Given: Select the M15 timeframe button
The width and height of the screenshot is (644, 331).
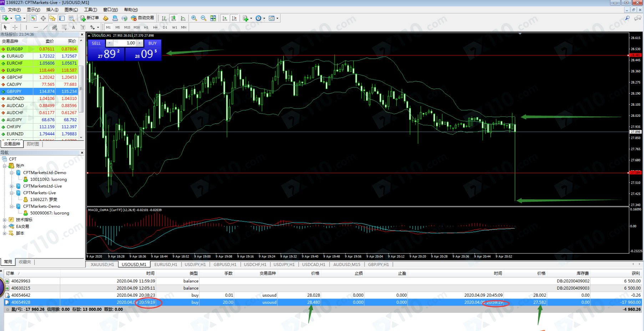Looking at the screenshot, I should (127, 27).
